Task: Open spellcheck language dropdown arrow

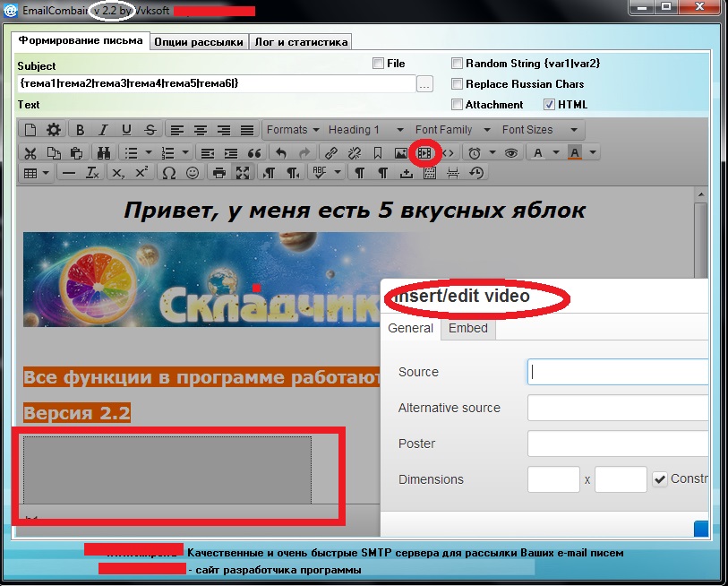Action: pos(338,173)
